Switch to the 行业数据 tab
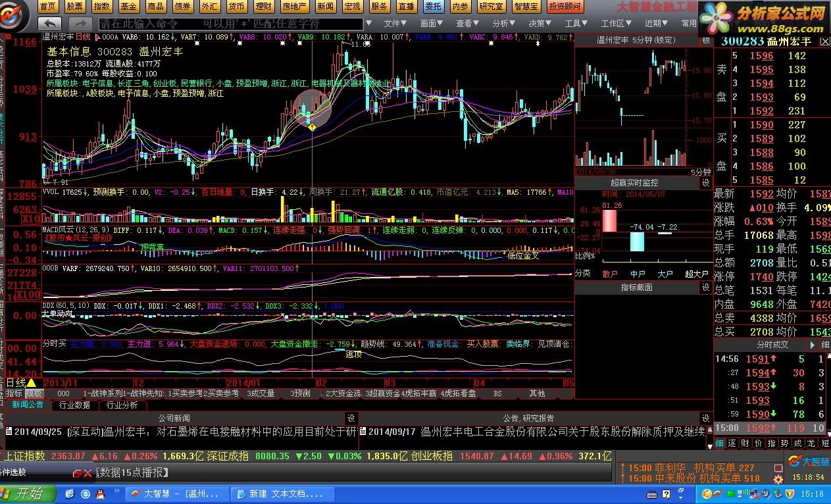The image size is (831, 504). 75,405
